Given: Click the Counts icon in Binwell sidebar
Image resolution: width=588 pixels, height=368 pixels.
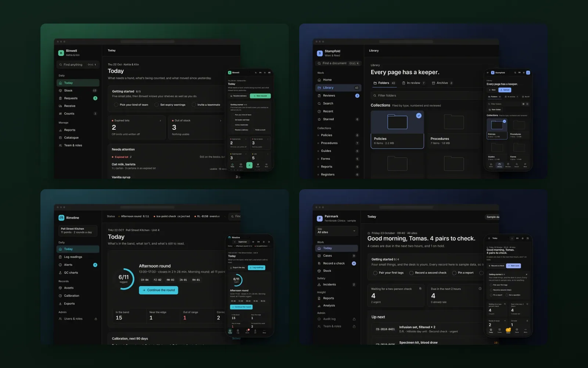Looking at the screenshot, I should coord(60,114).
